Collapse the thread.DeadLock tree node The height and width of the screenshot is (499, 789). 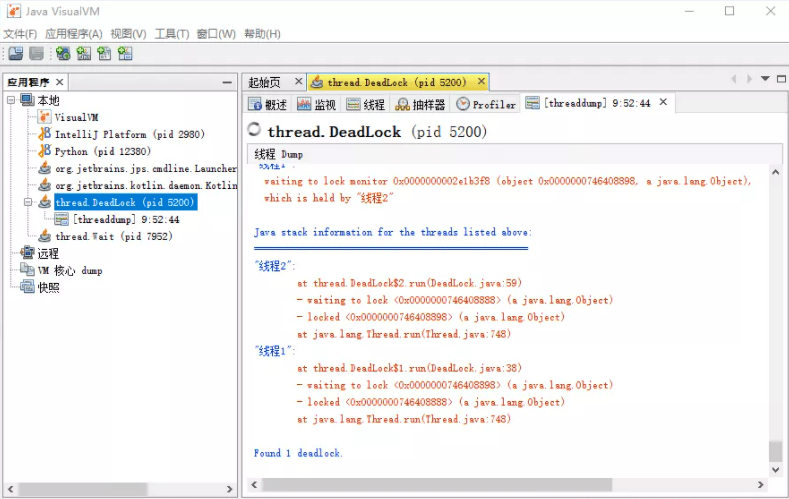[x=28, y=202]
